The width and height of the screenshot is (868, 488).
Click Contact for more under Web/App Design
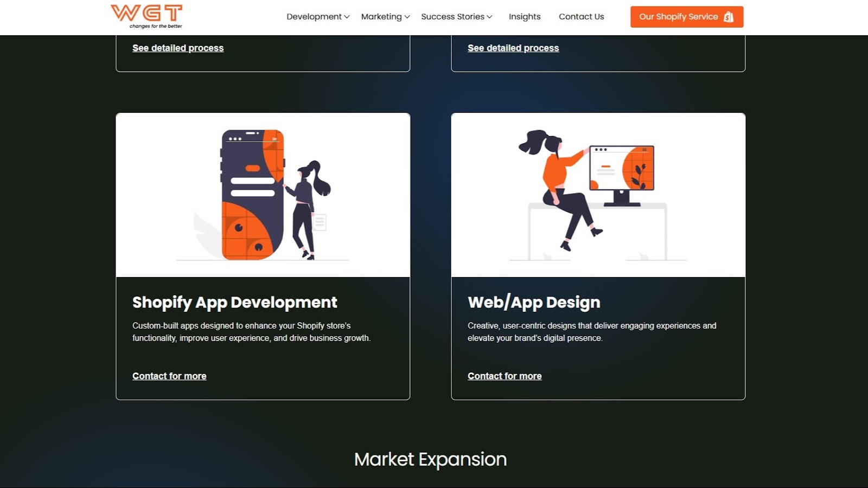pyautogui.click(x=505, y=376)
